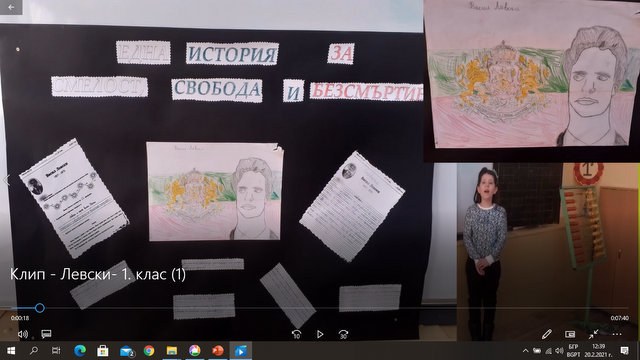Click the video progress slider handle
Viewport: 640px width, 360px height.
(x=40, y=308)
